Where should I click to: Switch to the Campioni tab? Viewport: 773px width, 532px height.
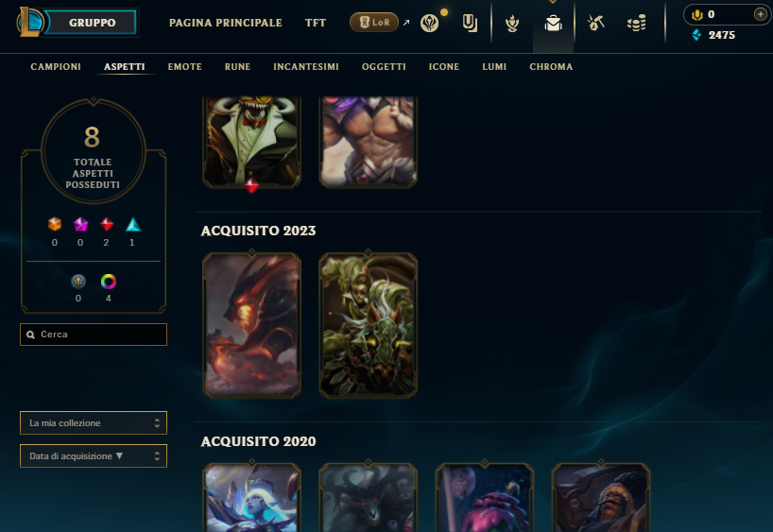click(x=56, y=66)
